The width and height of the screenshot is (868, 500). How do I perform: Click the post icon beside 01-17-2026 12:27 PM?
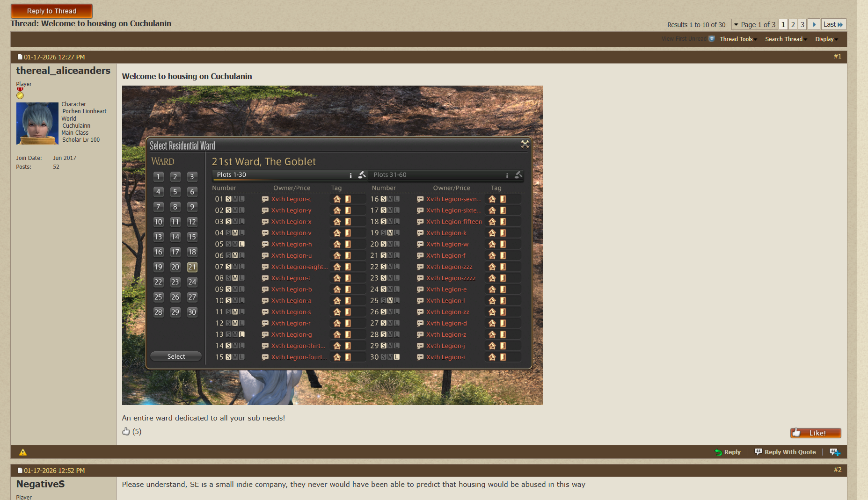click(20, 57)
